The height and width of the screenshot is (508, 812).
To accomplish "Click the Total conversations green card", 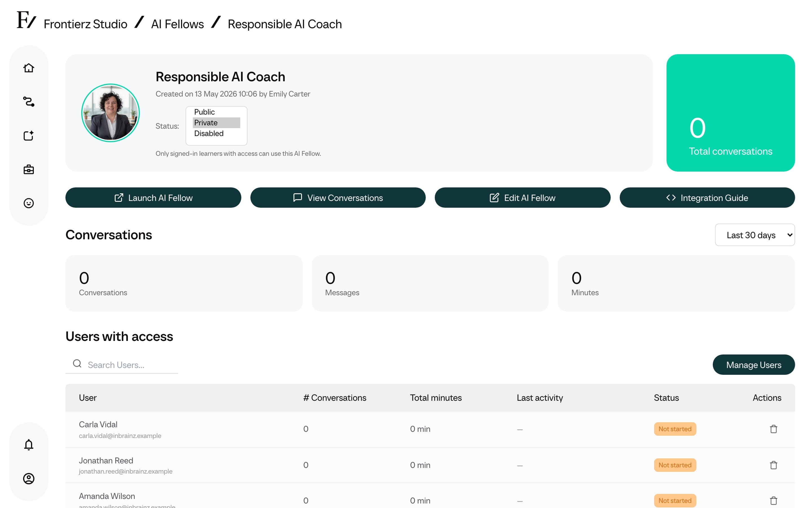I will point(731,113).
